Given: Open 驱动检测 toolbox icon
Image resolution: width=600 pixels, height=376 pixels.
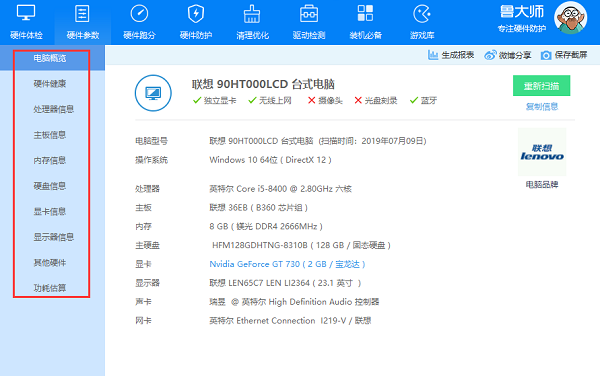Looking at the screenshot, I should tap(308, 14).
